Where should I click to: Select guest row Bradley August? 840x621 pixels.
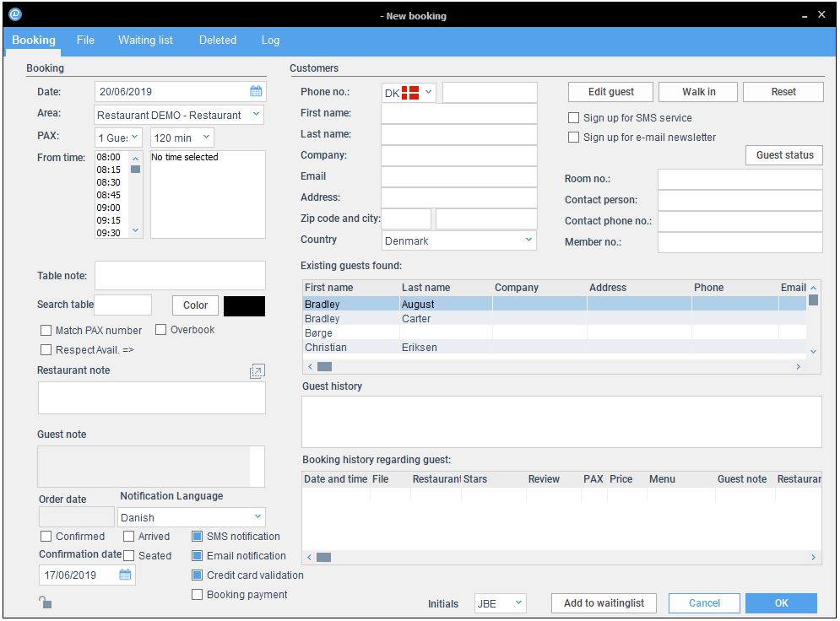pos(555,304)
